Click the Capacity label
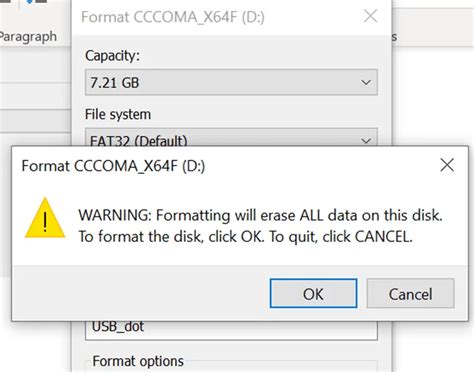 [112, 56]
